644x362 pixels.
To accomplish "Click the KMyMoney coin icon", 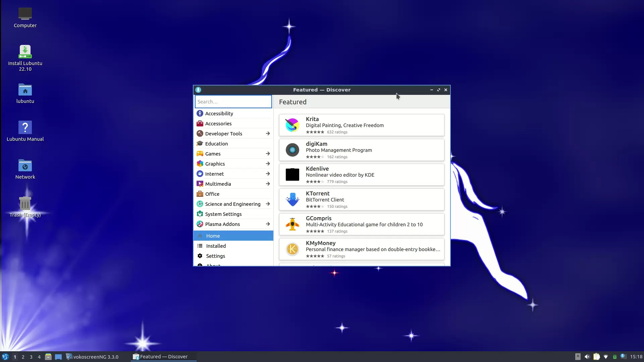I will (292, 249).
